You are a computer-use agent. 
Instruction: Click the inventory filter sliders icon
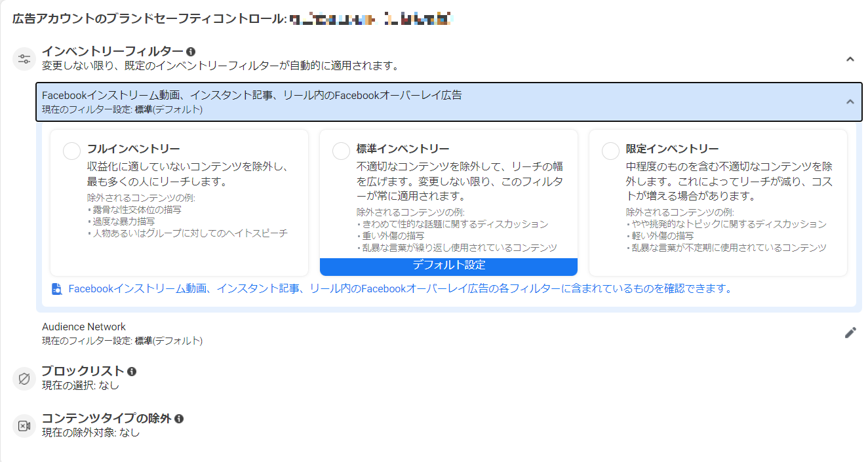[24, 59]
